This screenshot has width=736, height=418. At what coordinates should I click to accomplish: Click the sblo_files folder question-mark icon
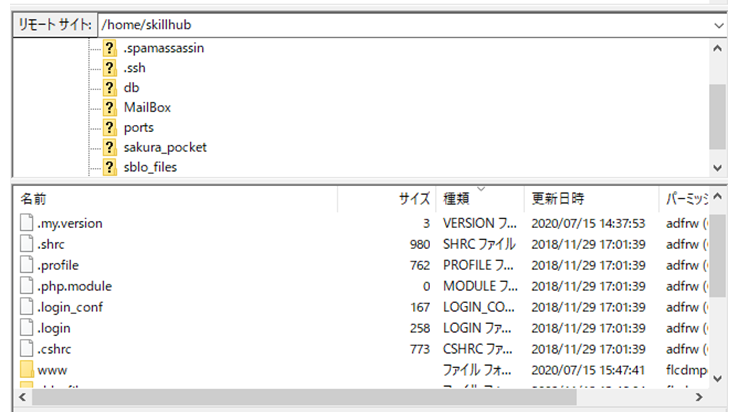[109, 167]
